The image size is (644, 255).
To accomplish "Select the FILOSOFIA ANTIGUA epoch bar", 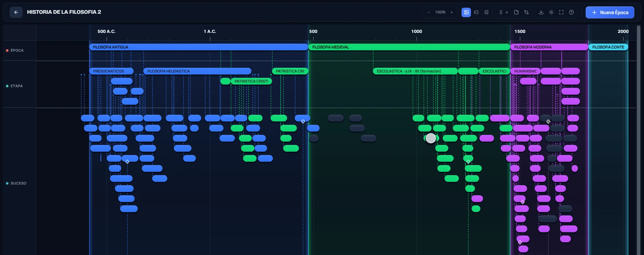I will (199, 47).
